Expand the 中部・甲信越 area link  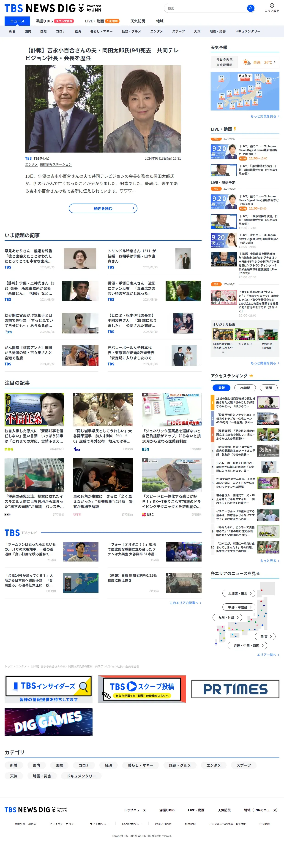(239, 607)
